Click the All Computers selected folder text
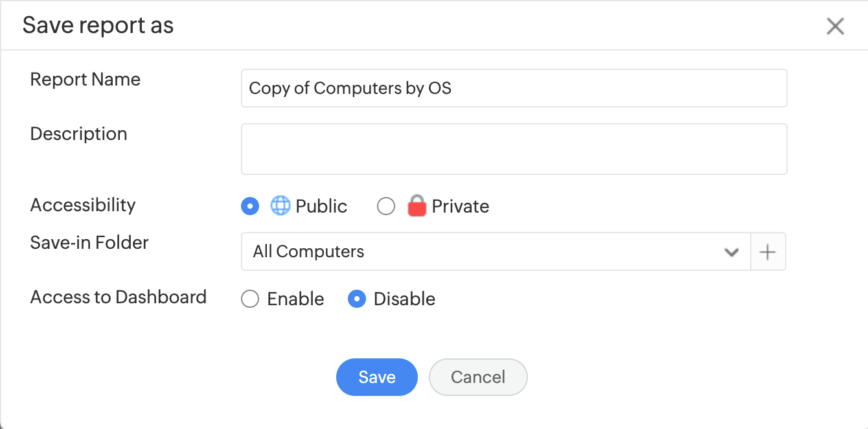This screenshot has height=429, width=868. point(308,251)
